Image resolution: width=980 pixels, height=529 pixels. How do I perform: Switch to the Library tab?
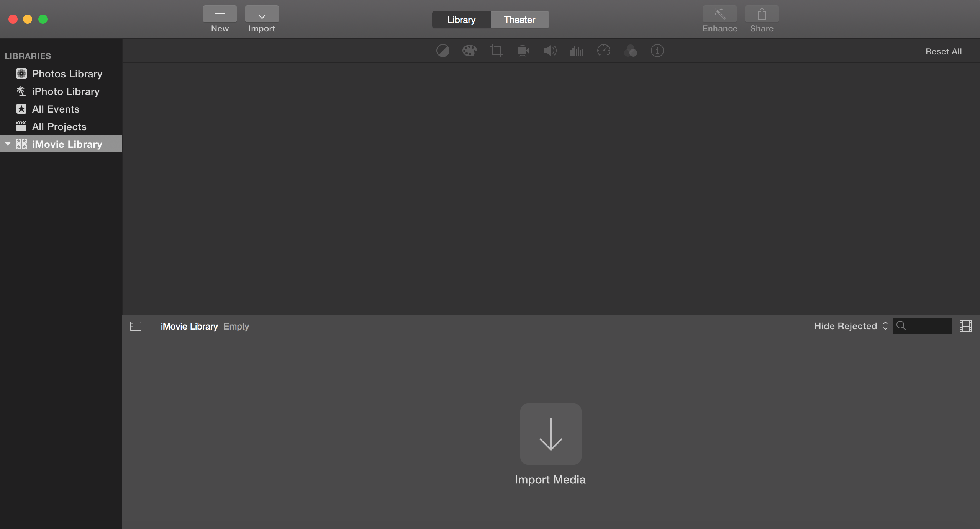pyautogui.click(x=461, y=20)
